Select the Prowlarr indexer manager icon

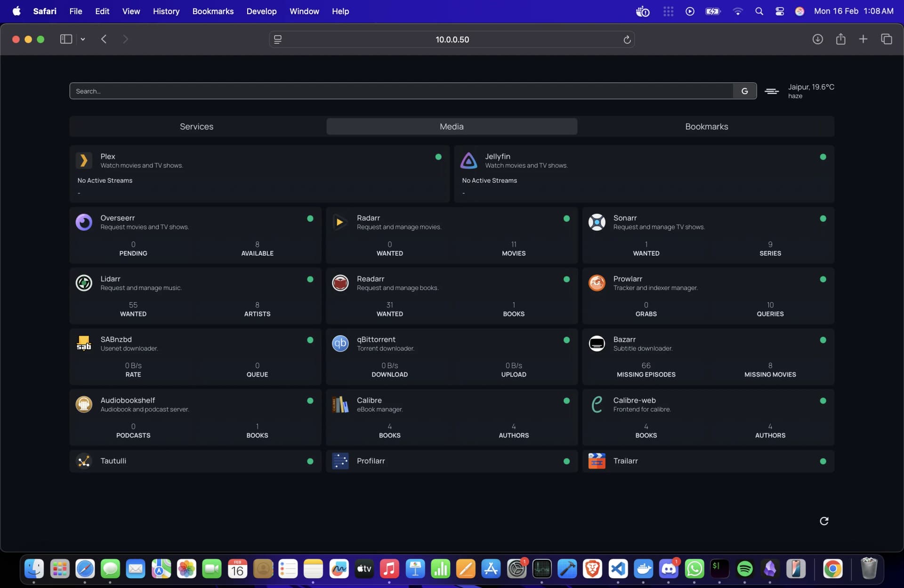point(597,283)
